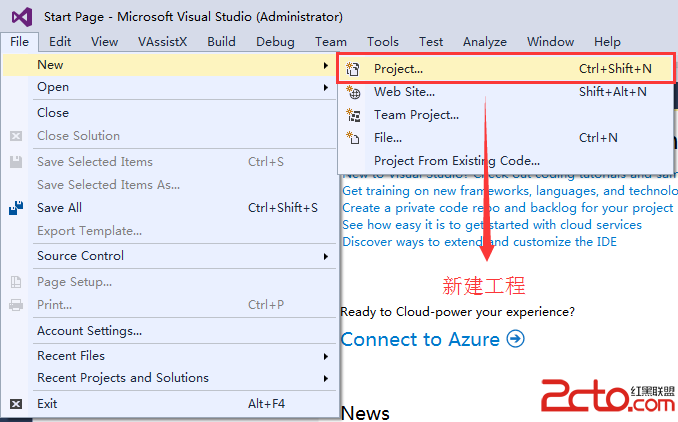Choose Exit from the File menu

pyautogui.click(x=169, y=404)
